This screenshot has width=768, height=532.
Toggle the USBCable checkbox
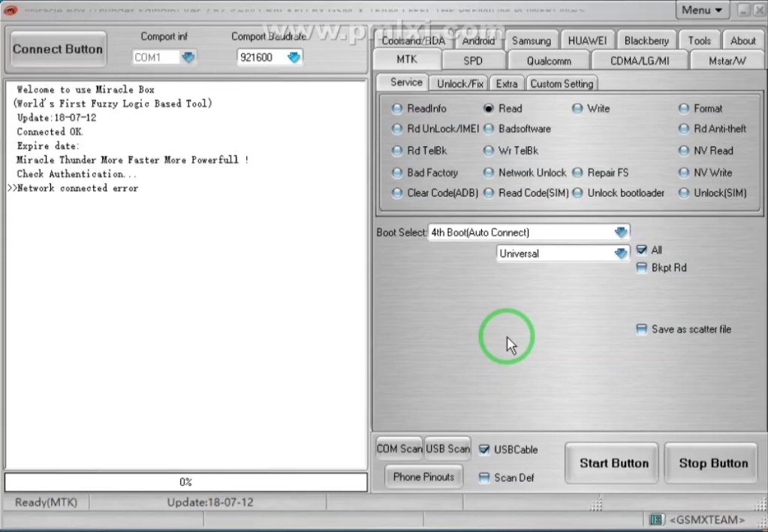[x=484, y=449]
